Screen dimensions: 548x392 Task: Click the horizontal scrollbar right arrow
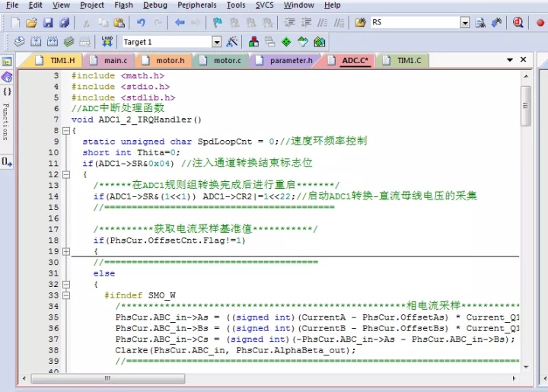click(x=514, y=378)
